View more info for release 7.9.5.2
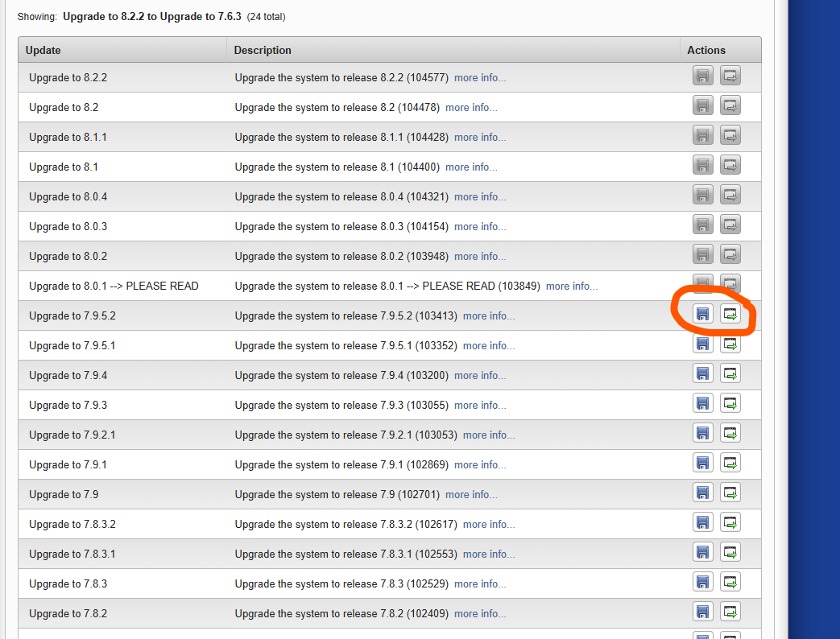Screen dimensions: 840x639 489,316
